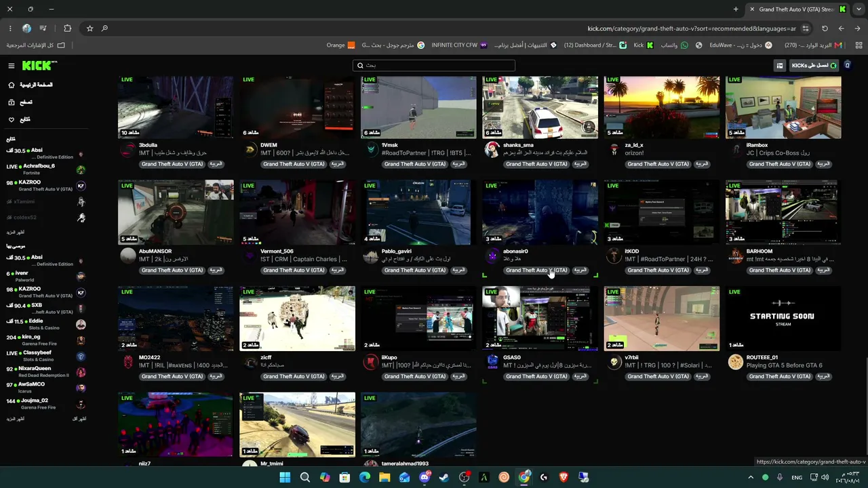
Task: Click the browser address bar URL
Action: coord(692,28)
